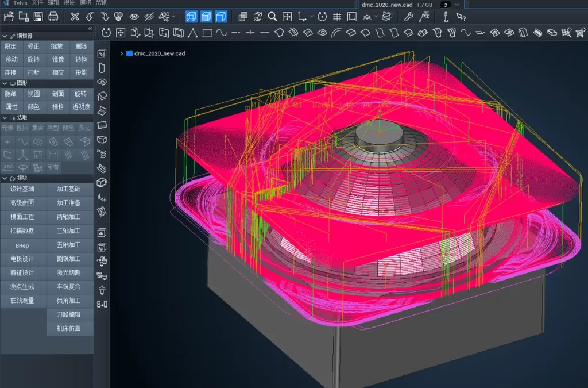This screenshot has width=588, height=388.
Task: Click the Undo arrow icon
Action: [x=90, y=17]
